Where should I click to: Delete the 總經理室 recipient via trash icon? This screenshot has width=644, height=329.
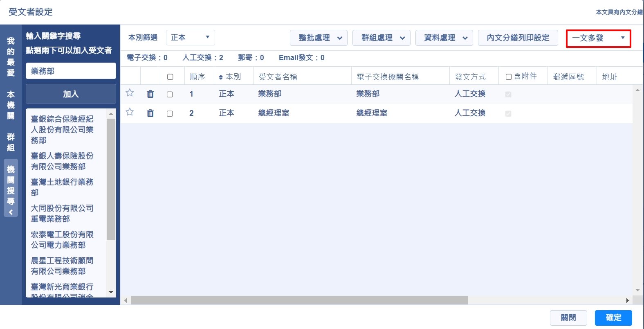150,113
